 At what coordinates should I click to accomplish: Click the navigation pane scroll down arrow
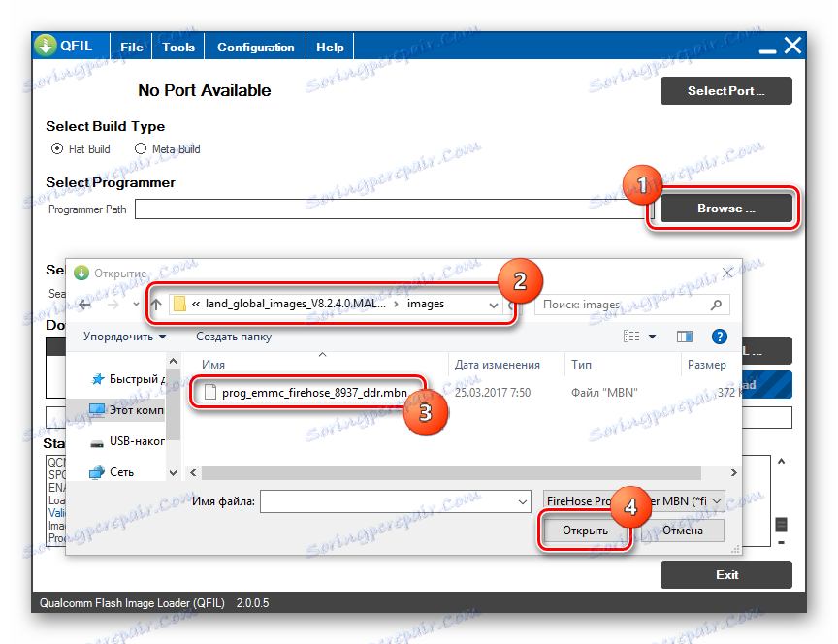tap(174, 473)
